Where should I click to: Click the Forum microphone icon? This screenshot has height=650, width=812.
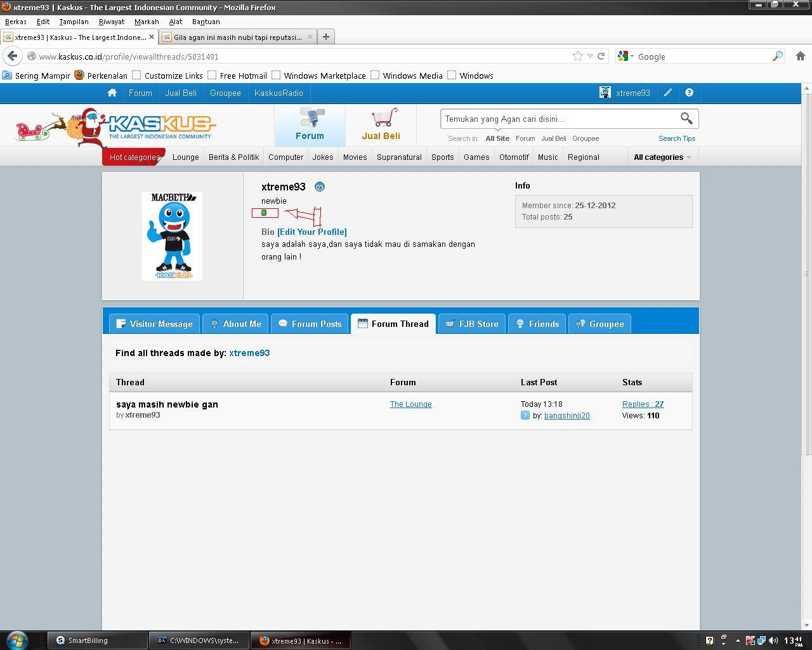(311, 117)
